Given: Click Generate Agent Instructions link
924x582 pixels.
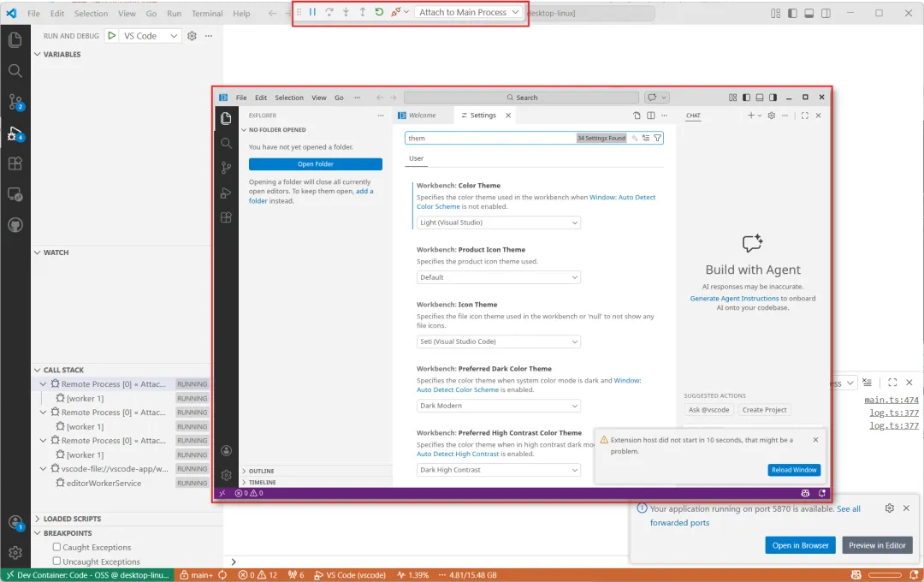Looking at the screenshot, I should pyautogui.click(x=734, y=299).
